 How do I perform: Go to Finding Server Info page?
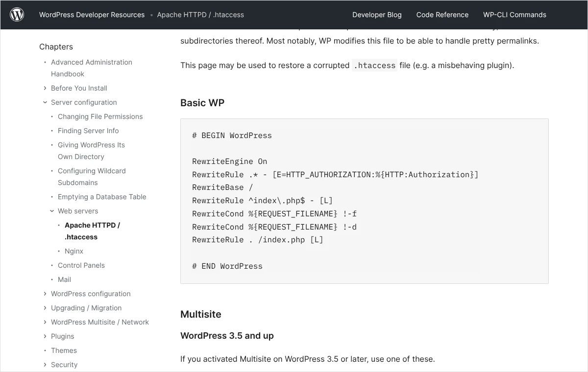[x=88, y=131]
